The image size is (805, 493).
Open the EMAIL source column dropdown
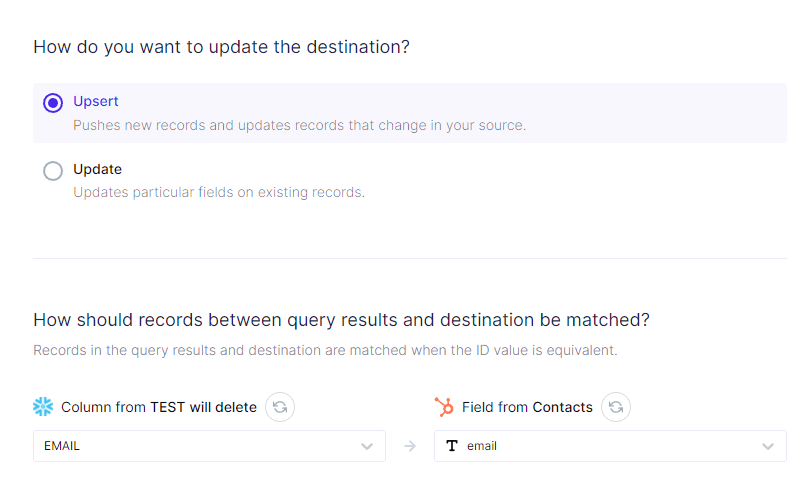[x=200, y=446]
